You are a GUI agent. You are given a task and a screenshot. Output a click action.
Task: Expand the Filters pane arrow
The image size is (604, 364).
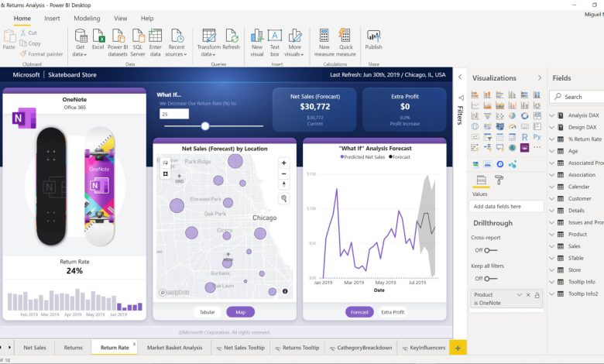(x=460, y=77)
